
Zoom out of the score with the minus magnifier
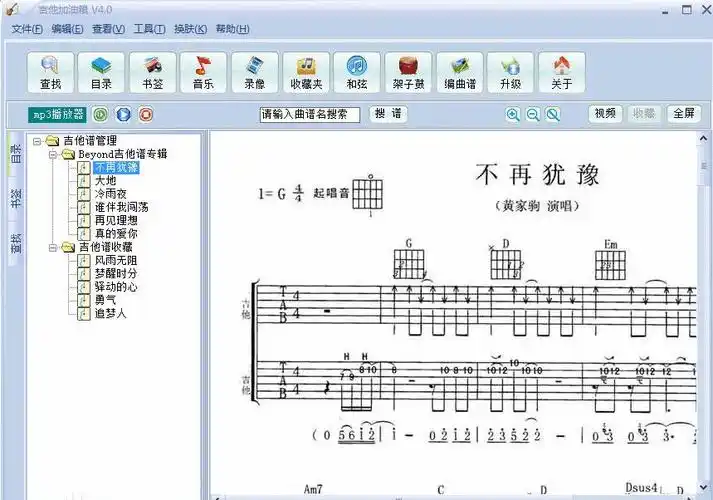pyautogui.click(x=533, y=114)
